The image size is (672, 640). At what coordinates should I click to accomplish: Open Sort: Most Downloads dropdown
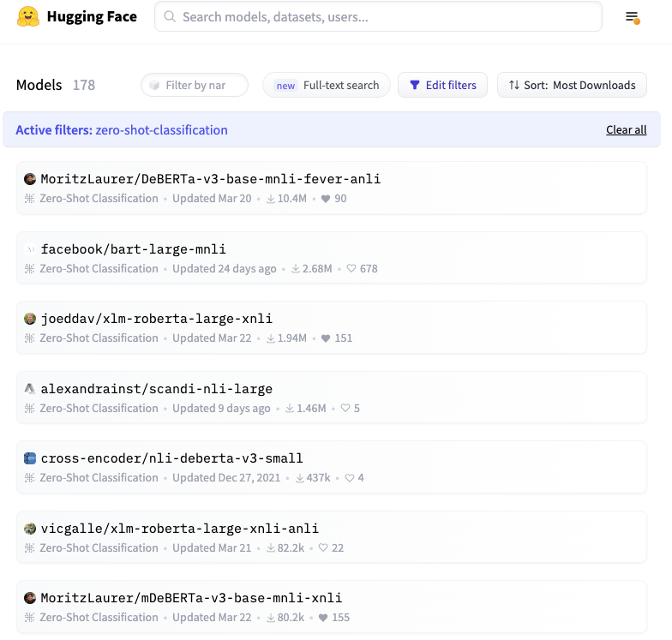click(572, 85)
